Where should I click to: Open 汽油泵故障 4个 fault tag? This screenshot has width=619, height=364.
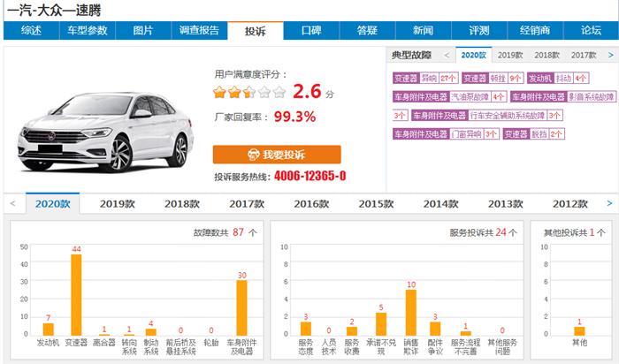449,96
